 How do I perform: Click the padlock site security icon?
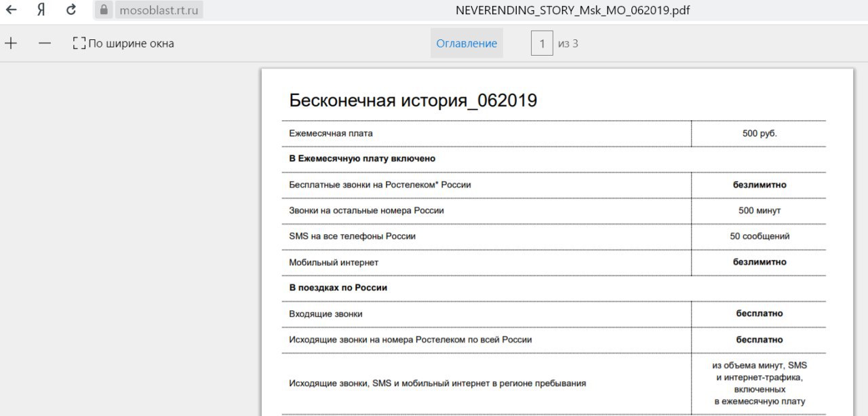104,10
